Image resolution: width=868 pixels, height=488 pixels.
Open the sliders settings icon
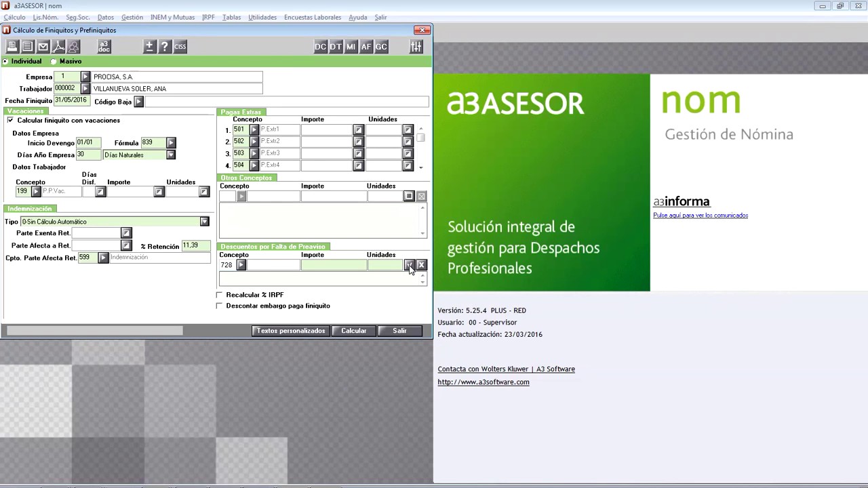tap(416, 47)
